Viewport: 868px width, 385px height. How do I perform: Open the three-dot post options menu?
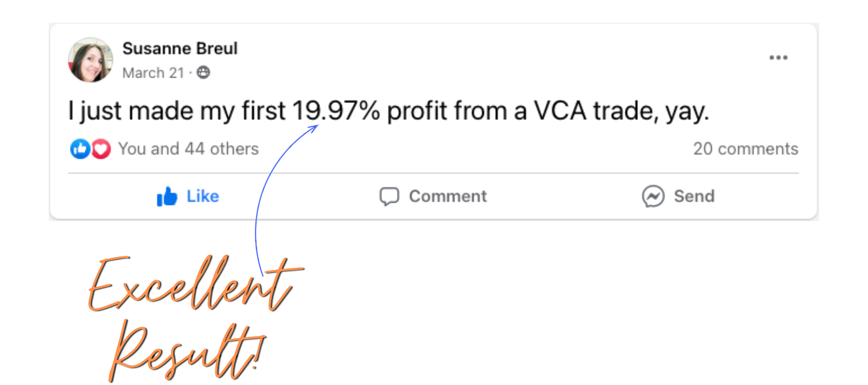[x=778, y=57]
